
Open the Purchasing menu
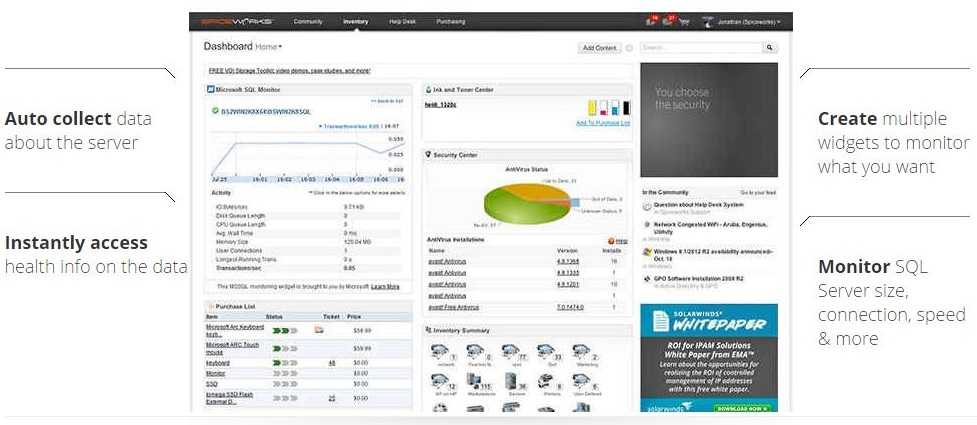tap(450, 22)
